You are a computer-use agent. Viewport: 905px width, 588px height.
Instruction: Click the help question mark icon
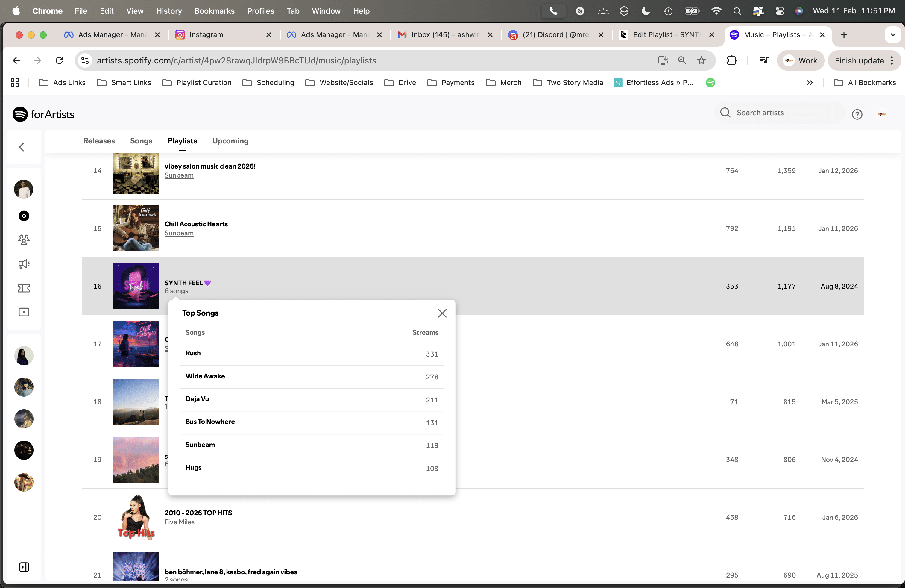click(857, 114)
